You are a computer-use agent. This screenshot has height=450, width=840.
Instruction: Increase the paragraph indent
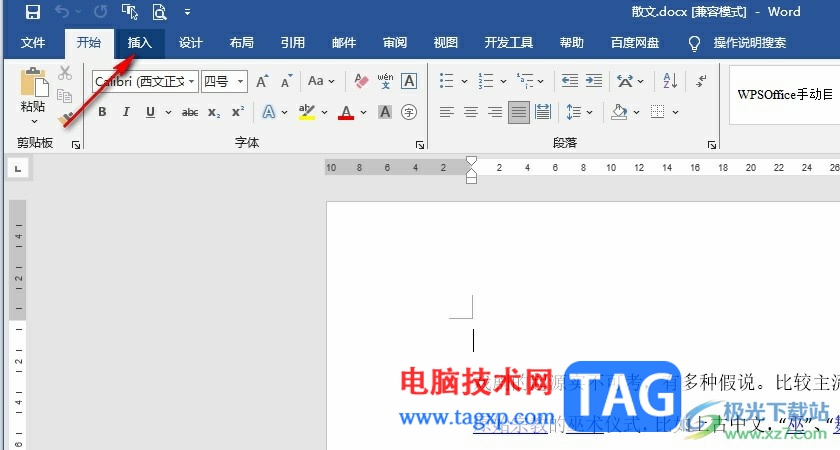point(594,81)
